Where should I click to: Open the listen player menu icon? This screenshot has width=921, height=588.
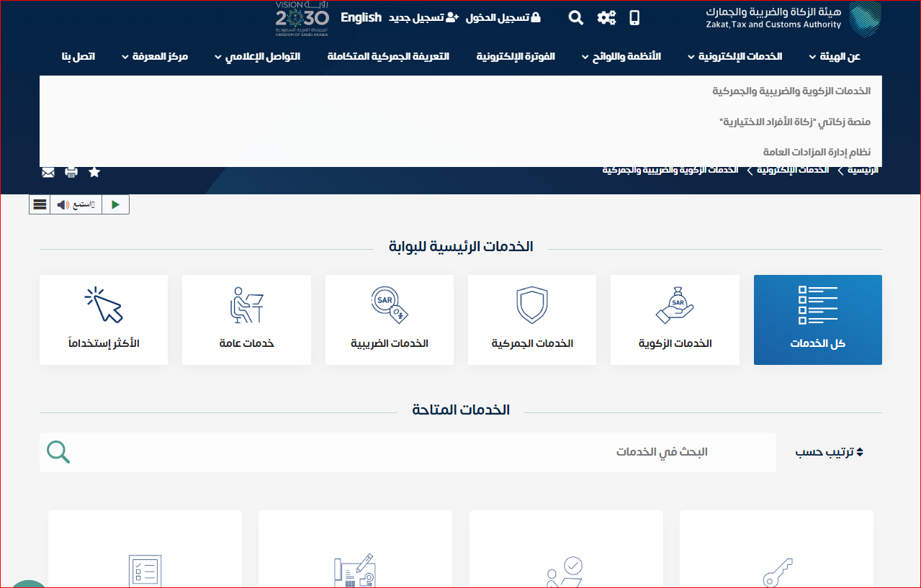(x=40, y=204)
